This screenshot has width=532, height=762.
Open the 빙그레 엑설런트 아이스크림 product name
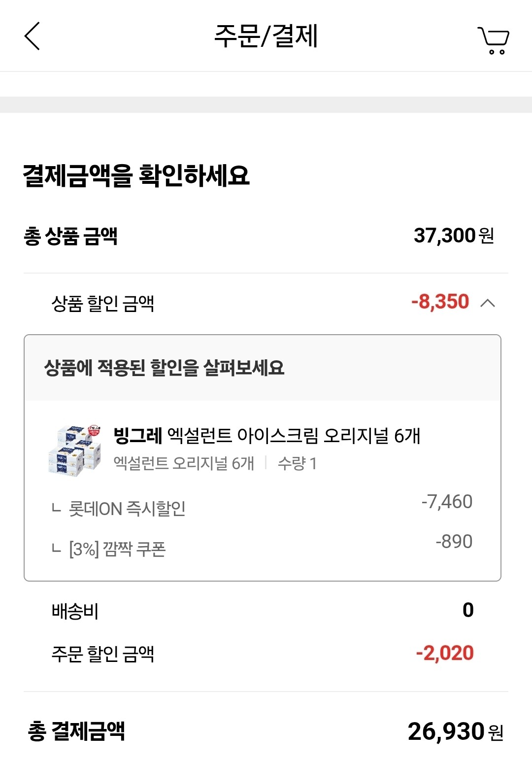coord(266,436)
